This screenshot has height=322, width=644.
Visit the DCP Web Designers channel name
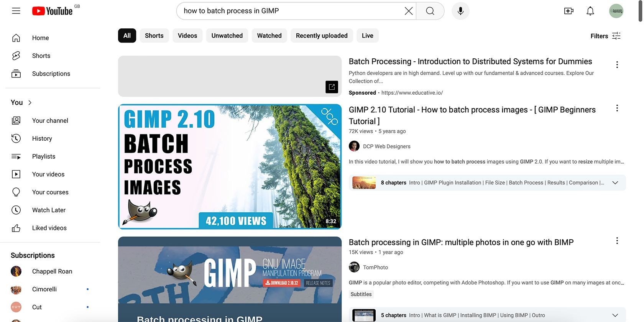coord(386,146)
